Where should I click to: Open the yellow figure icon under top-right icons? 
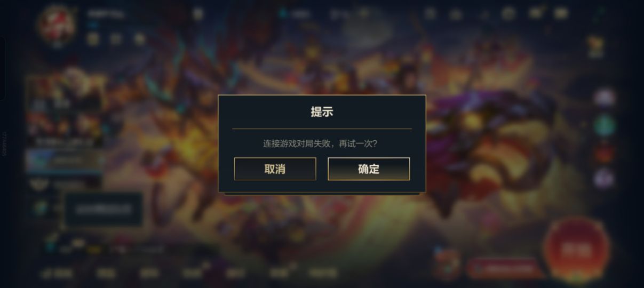595,46
